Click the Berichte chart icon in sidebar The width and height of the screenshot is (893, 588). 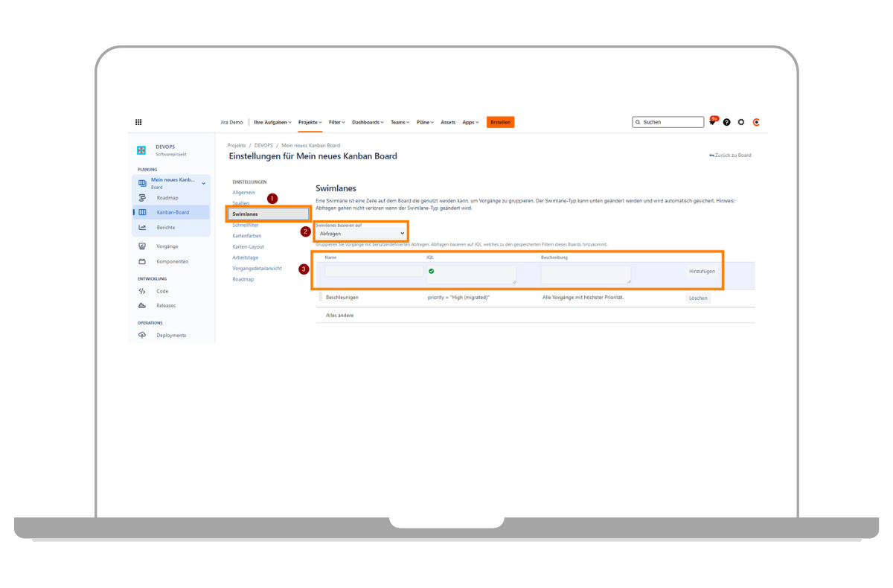click(142, 228)
